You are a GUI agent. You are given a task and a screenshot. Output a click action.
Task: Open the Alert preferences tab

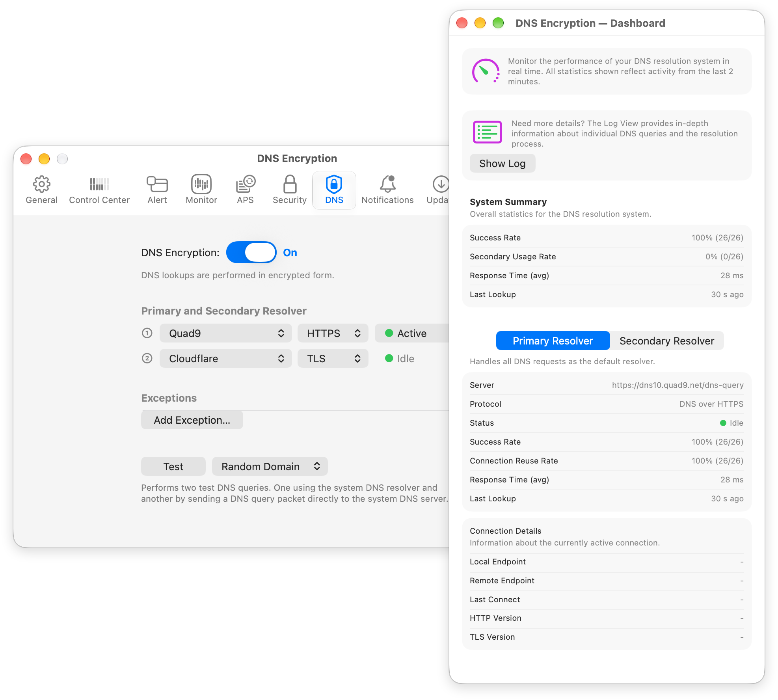coord(157,190)
